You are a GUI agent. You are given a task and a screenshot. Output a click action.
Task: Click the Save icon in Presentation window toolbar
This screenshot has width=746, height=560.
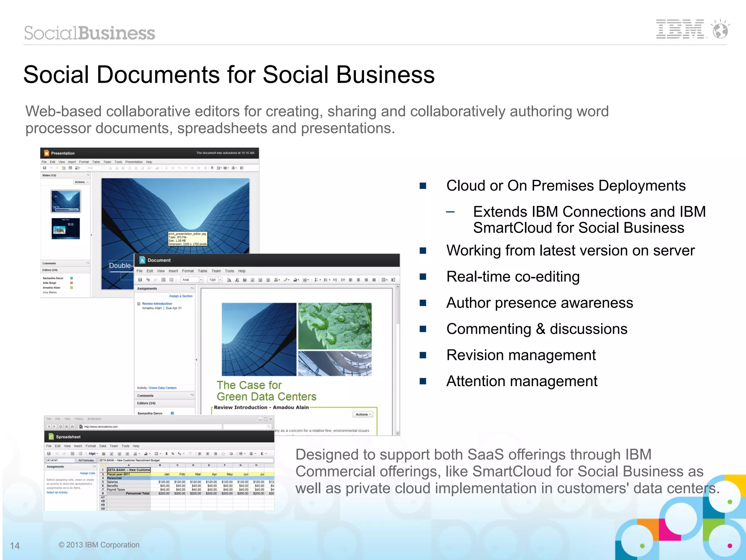pos(44,168)
